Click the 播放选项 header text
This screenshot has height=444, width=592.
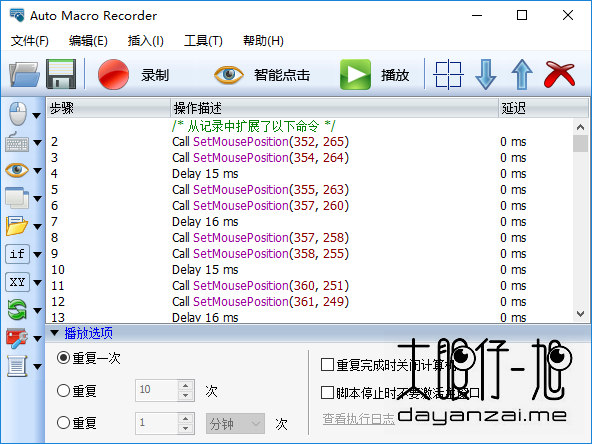point(88,333)
